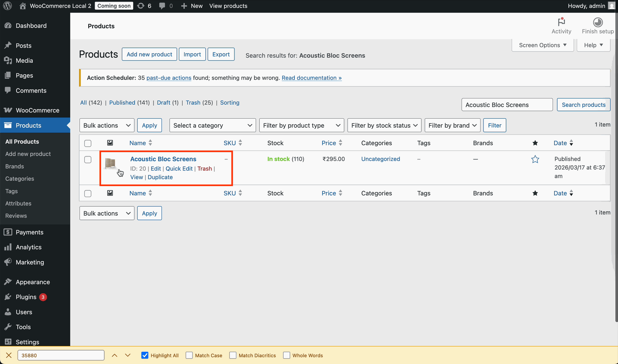
Task: Click Search products button
Action: tap(584, 105)
